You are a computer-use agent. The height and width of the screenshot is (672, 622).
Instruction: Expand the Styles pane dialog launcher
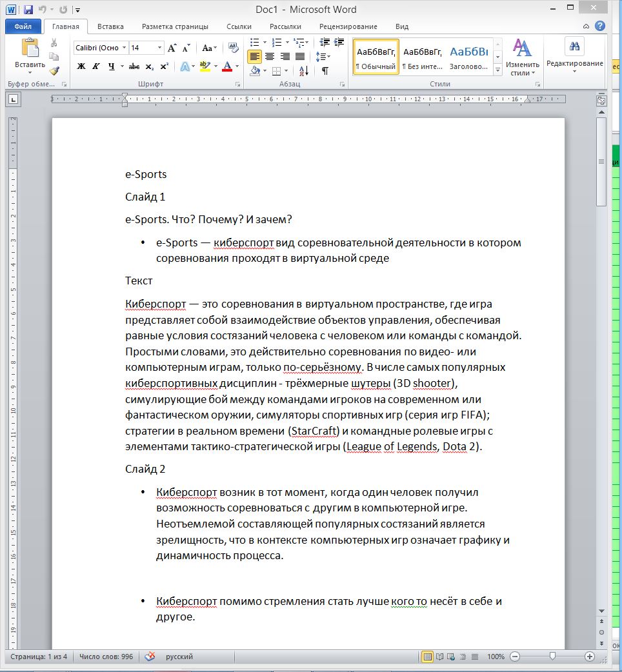[537, 84]
